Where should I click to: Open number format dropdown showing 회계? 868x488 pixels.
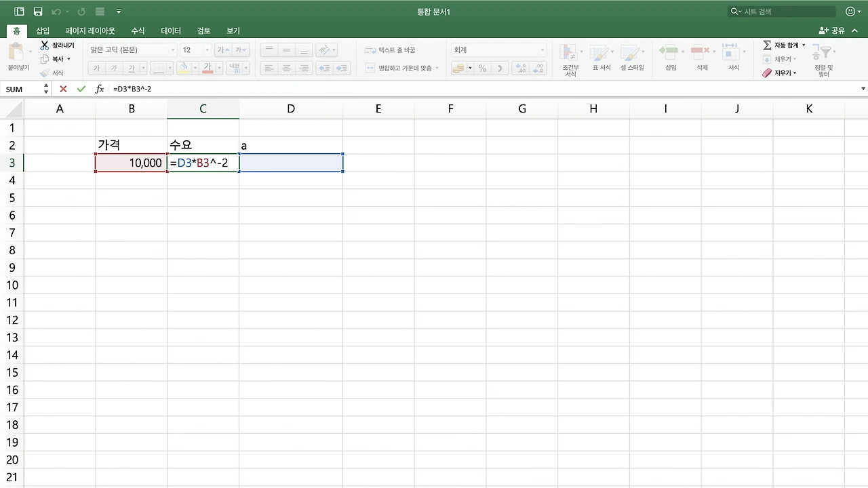pos(542,50)
